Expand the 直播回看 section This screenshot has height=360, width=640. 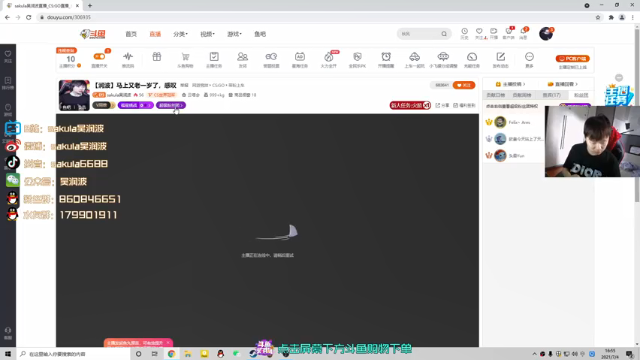(562, 84)
